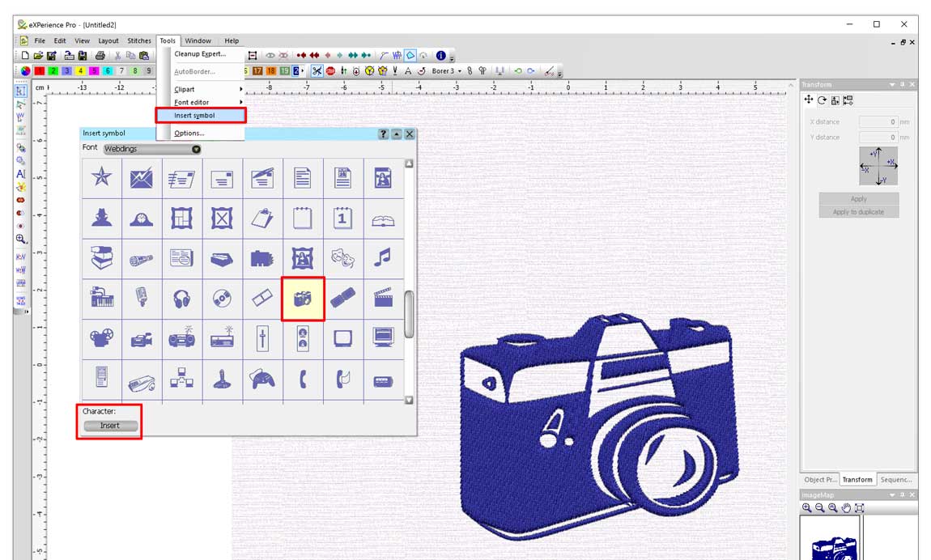931x560 pixels.
Task: Close the Insert symbol dialog
Action: [410, 134]
